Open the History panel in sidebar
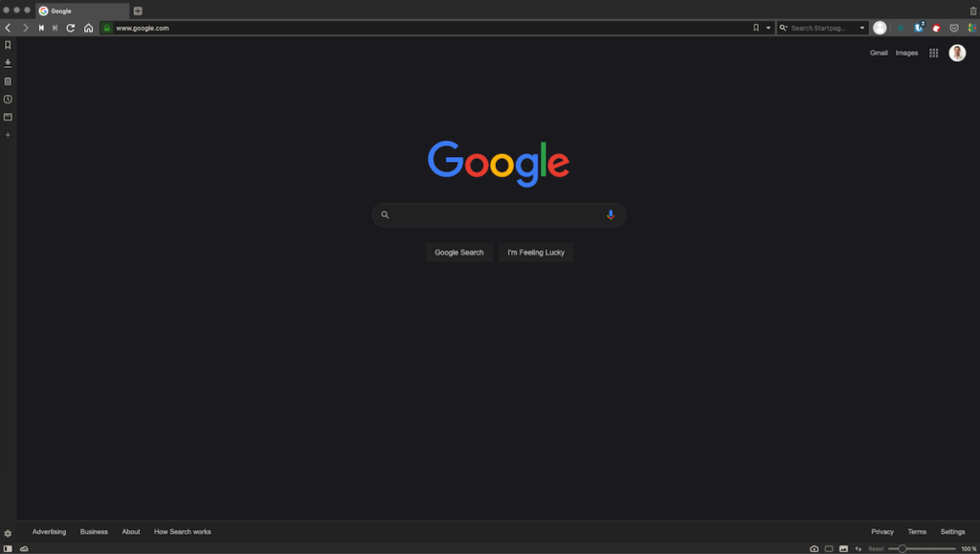 click(8, 100)
